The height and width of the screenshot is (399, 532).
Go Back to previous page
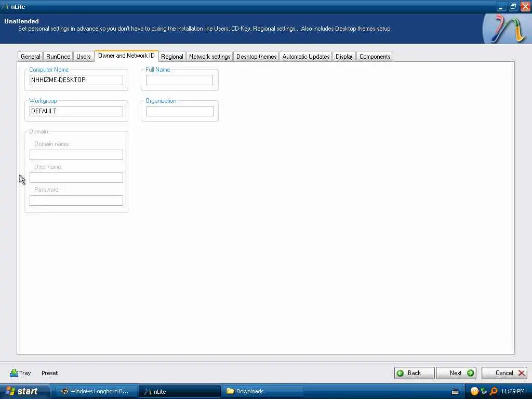[x=414, y=373]
